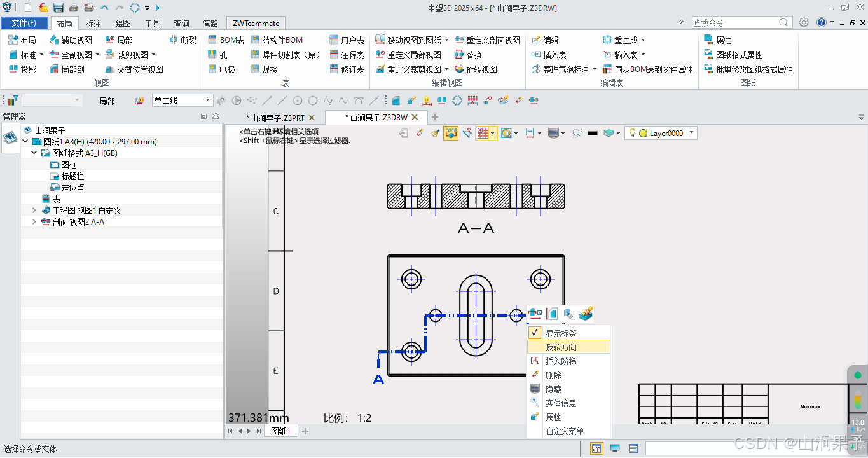868x458 pixels.
Task: Insert a BOM表 table
Action: 226,39
